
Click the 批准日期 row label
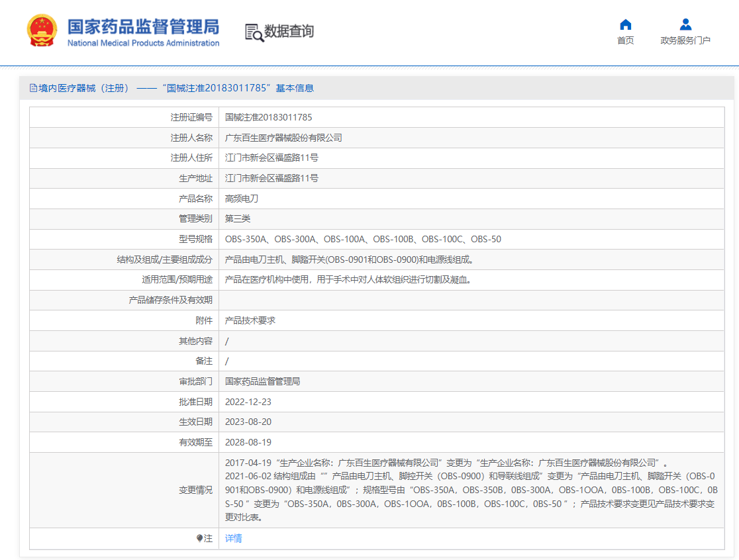195,402
